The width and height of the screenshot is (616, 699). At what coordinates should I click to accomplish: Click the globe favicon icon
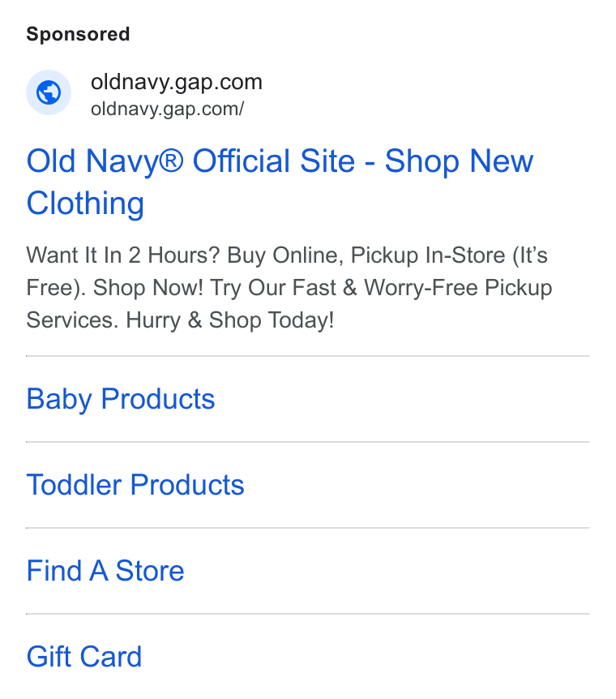[49, 92]
